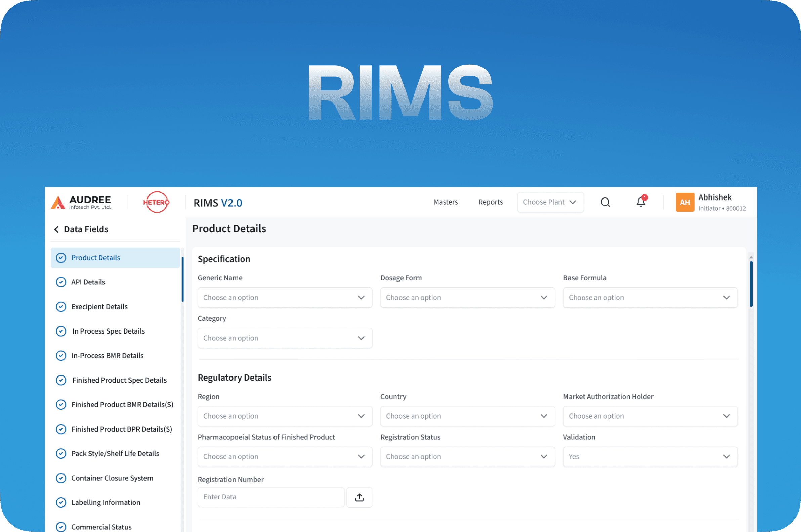Screen dimensions: 801x532
Task: Click the Hetero logo
Action: click(x=156, y=202)
